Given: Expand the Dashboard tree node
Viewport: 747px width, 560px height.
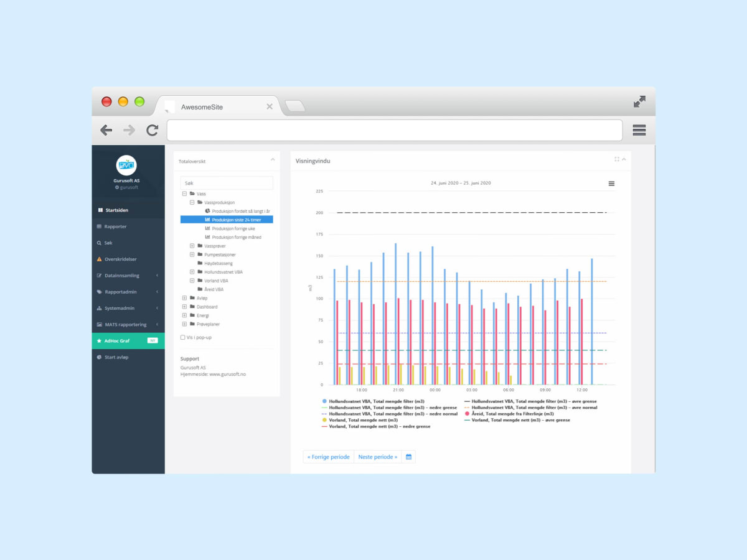Looking at the screenshot, I should (x=184, y=307).
